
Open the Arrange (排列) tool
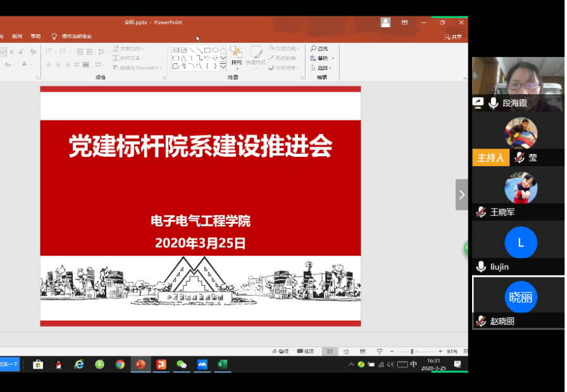pyautogui.click(x=236, y=56)
